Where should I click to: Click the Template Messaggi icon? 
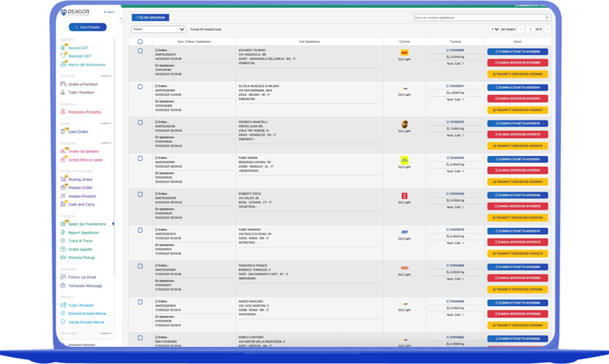click(63, 286)
